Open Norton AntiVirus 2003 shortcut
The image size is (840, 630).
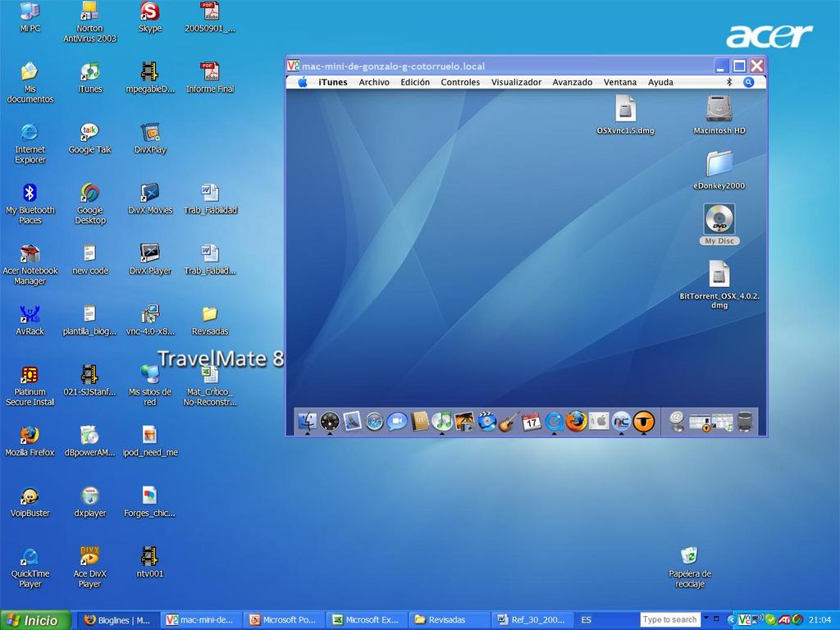tap(89, 22)
